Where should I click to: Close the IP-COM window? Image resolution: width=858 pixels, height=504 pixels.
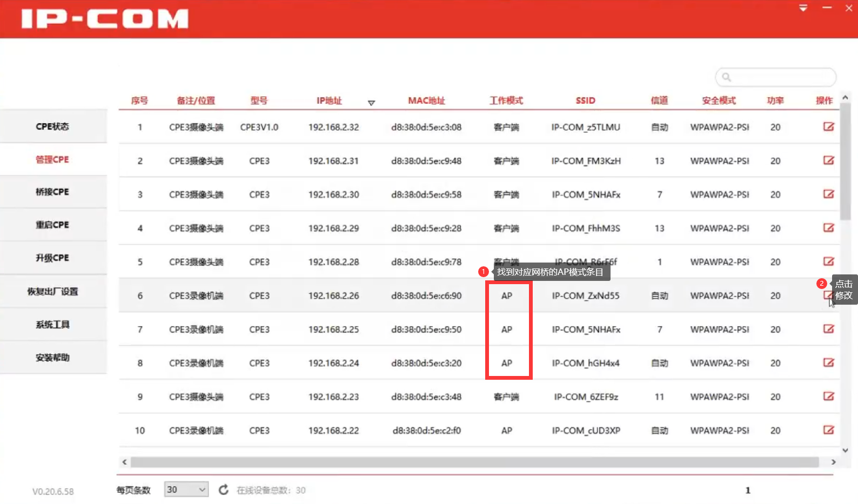pyautogui.click(x=849, y=8)
